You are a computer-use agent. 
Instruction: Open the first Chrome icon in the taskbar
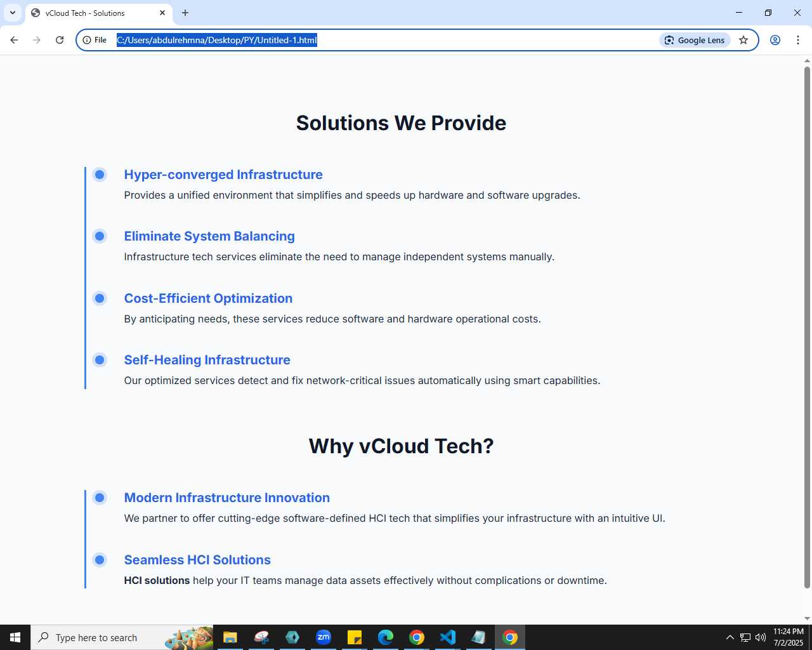pos(417,637)
